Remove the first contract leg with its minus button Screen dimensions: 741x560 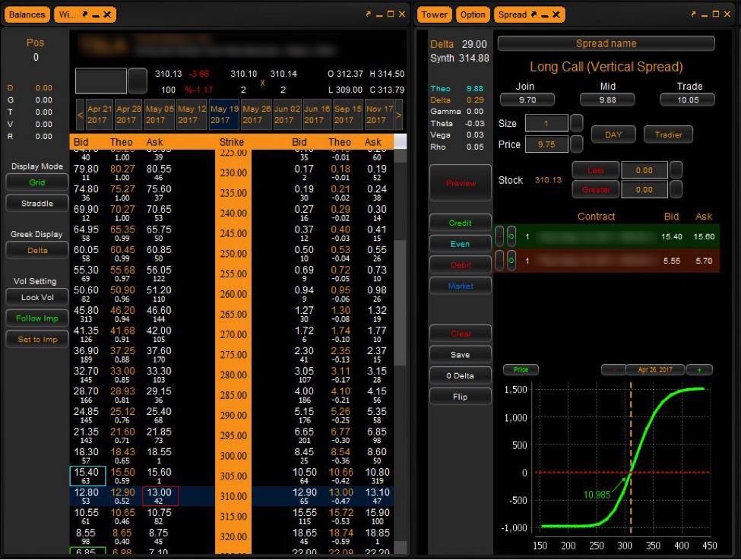click(x=499, y=236)
